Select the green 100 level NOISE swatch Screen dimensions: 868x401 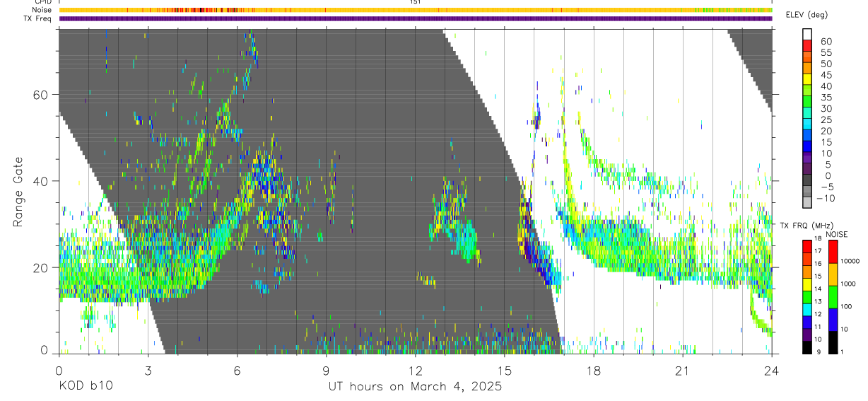tap(833, 296)
